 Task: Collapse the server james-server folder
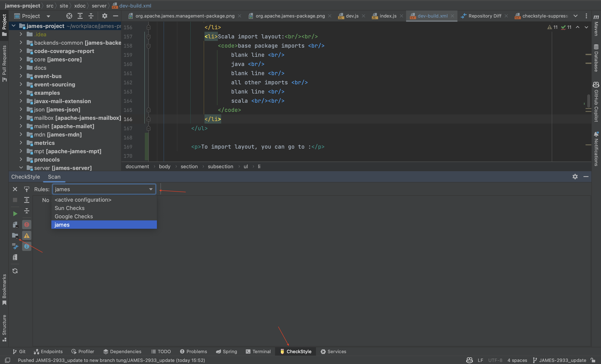(x=21, y=168)
